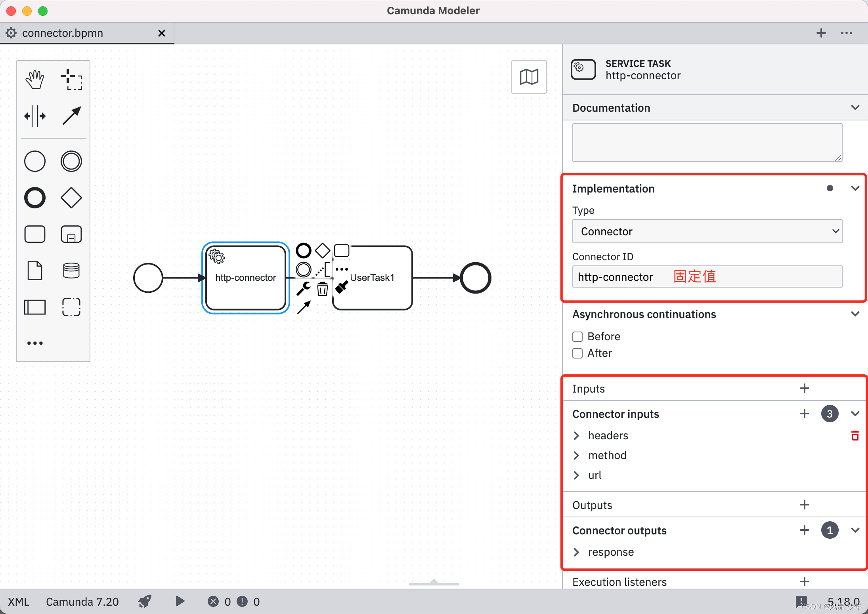Activate the lasso selection tool
Viewport: 868px width, 614px height.
[x=71, y=80]
